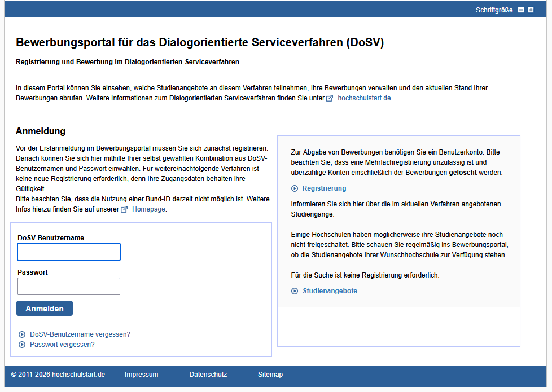Select 'Passwort vergessen?' link text
The height and width of the screenshot is (392, 552).
tap(62, 345)
